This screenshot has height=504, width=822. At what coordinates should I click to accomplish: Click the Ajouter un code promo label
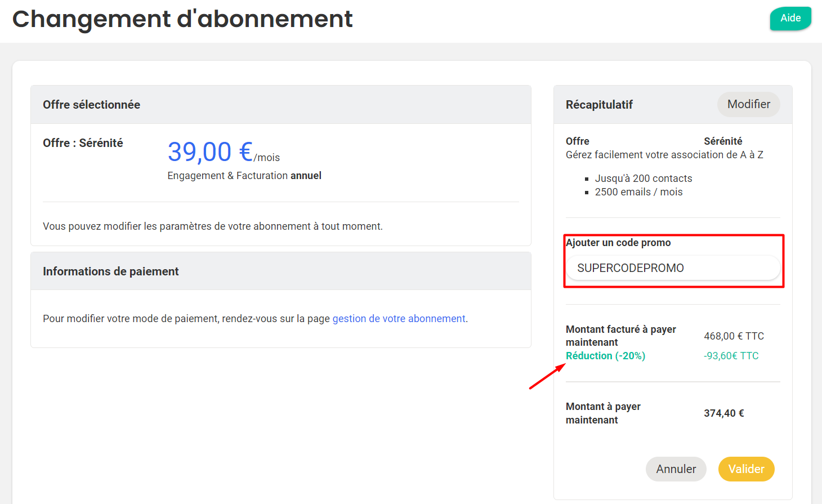point(618,243)
